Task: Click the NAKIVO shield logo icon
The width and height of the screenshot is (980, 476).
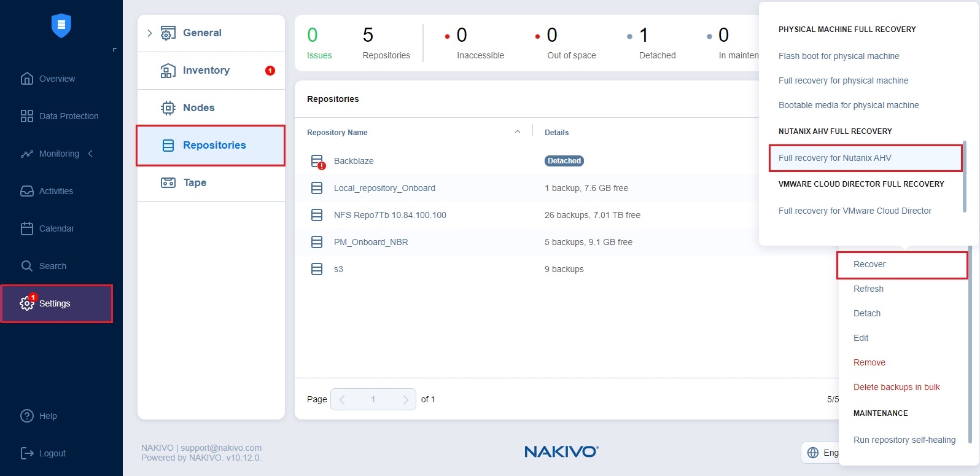Action: pyautogui.click(x=61, y=26)
